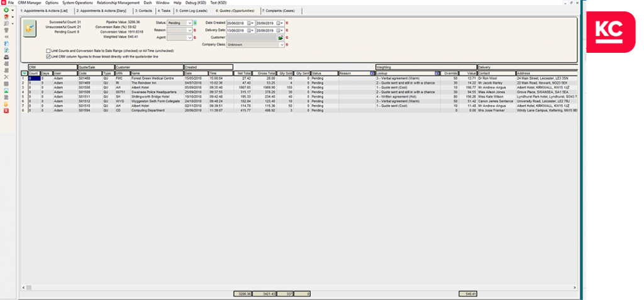
Task: Sort by the Net Total column header
Action: click(x=243, y=73)
